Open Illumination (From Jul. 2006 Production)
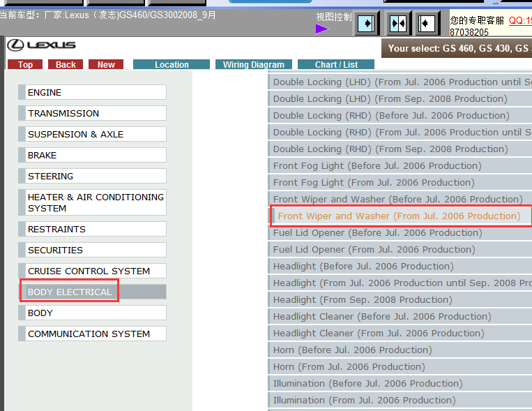532x411 pixels. pos(400,401)
